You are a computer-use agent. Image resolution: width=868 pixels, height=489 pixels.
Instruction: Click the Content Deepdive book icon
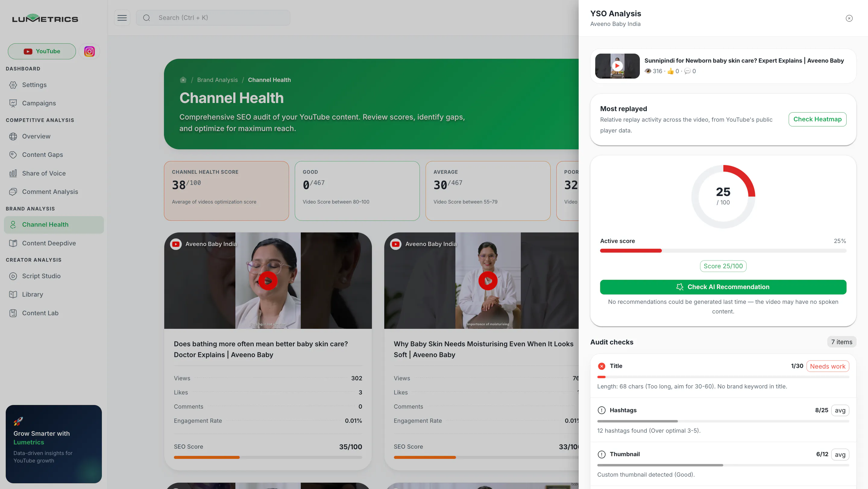(13, 243)
